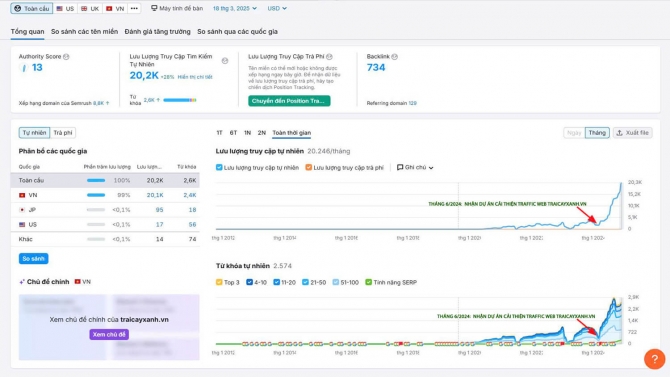
Task: Click info icon next to Lưu Lượng Truy Cập Trả Phí
Action: pyautogui.click(x=329, y=57)
